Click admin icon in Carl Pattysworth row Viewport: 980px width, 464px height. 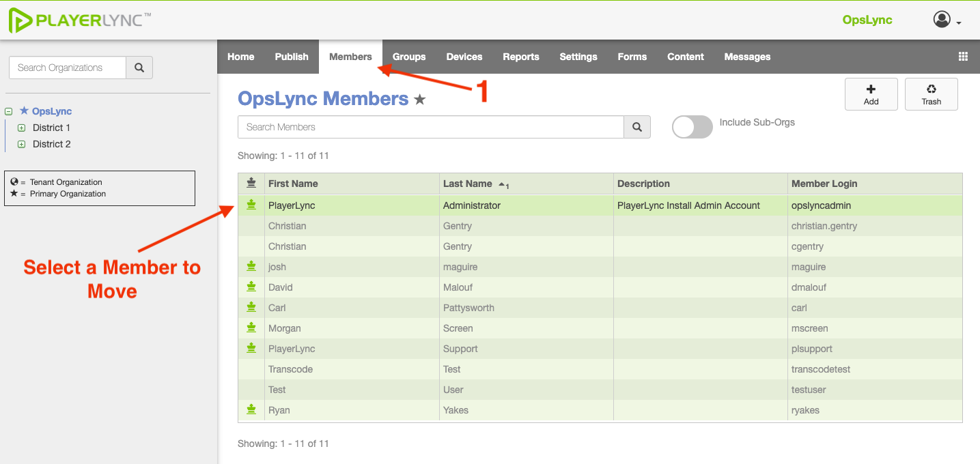click(x=251, y=307)
